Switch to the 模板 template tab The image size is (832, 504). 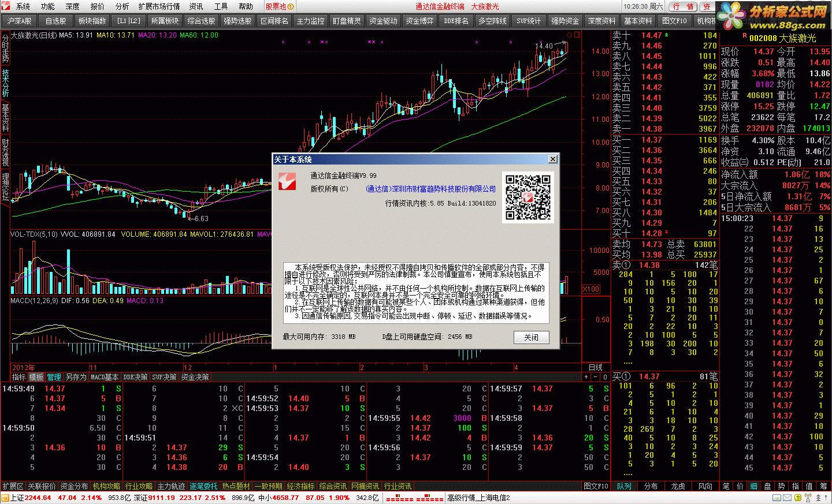point(36,377)
